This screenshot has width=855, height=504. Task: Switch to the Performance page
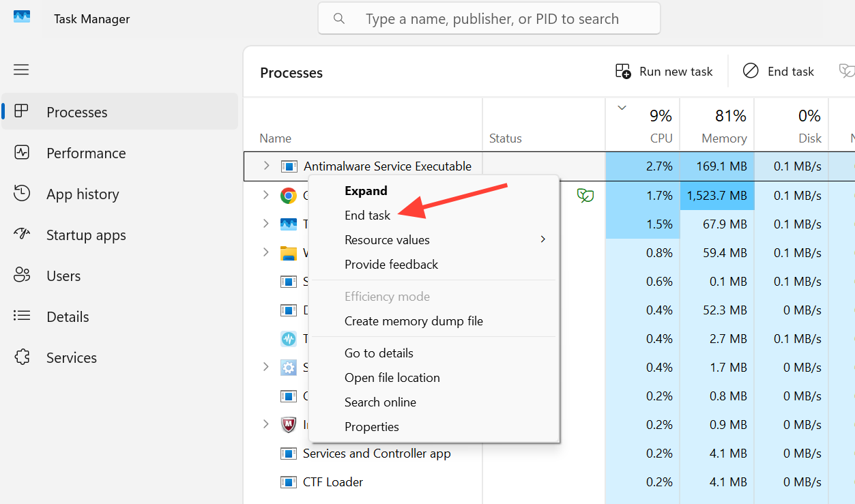[x=120, y=153]
